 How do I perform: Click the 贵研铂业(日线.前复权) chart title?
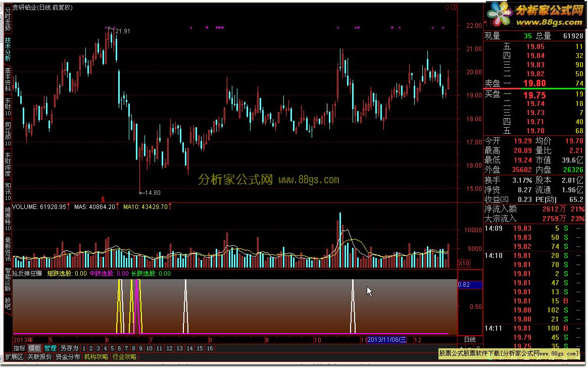coord(42,7)
